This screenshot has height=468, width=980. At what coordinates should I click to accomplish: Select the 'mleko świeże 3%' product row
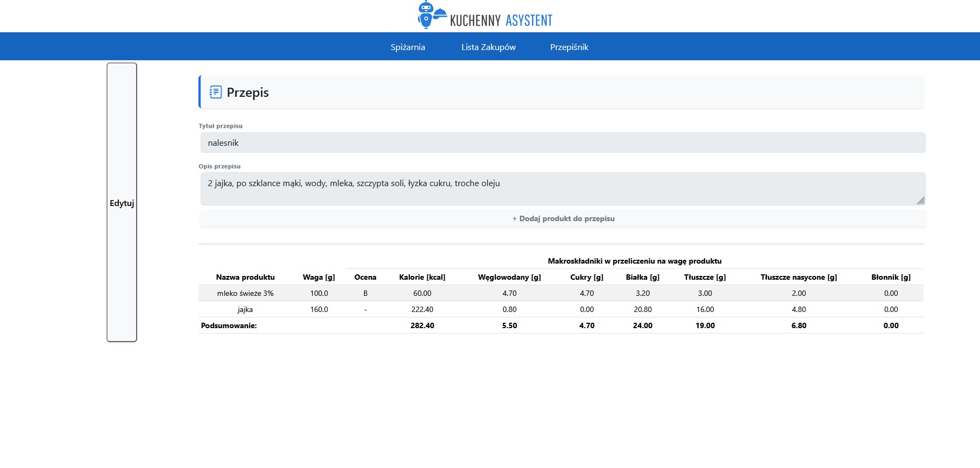(x=561, y=293)
